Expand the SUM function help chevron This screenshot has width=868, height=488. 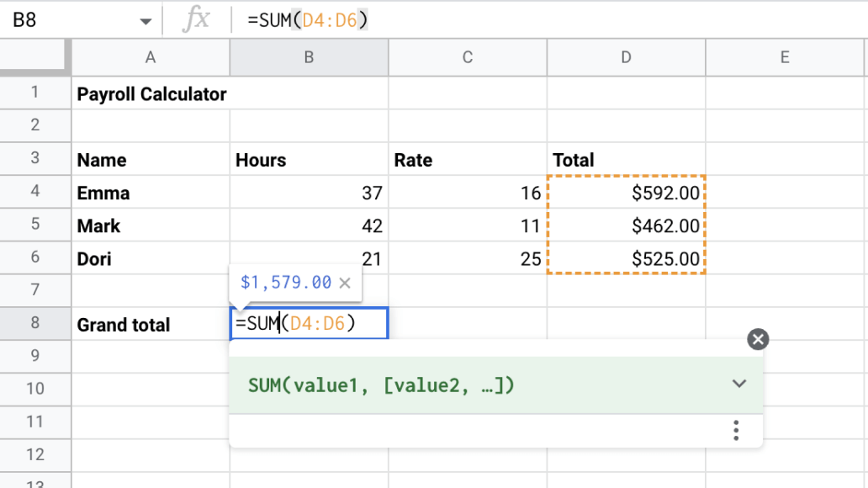pos(738,385)
